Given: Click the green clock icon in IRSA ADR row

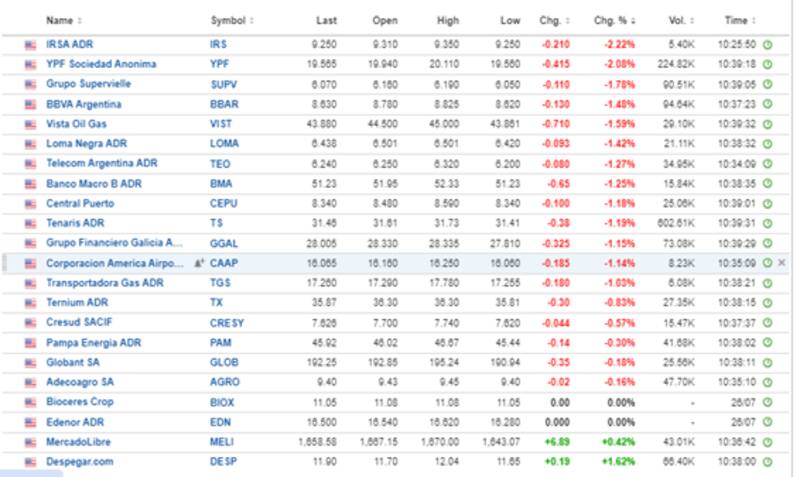Looking at the screenshot, I should click(x=767, y=45).
